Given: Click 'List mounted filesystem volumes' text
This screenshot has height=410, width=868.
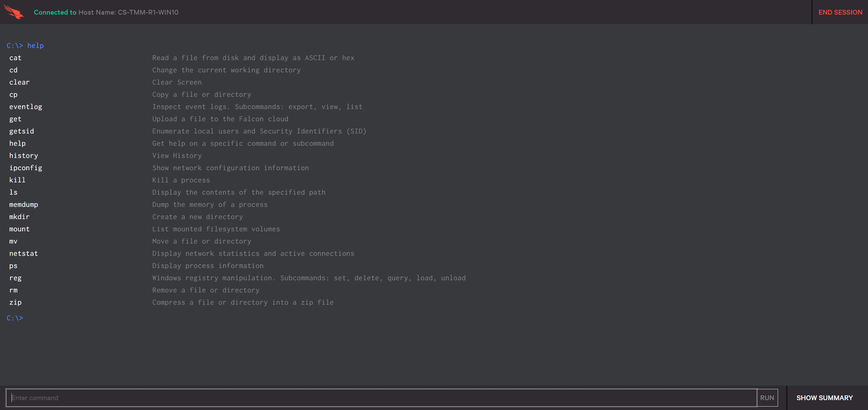Looking at the screenshot, I should [x=216, y=229].
